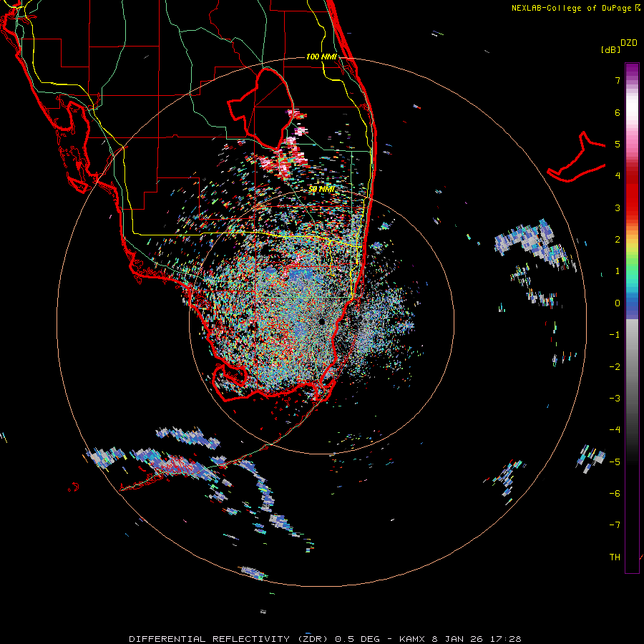Click the 3 value on the scale
The height and width of the screenshot is (644, 644).
click(x=618, y=208)
